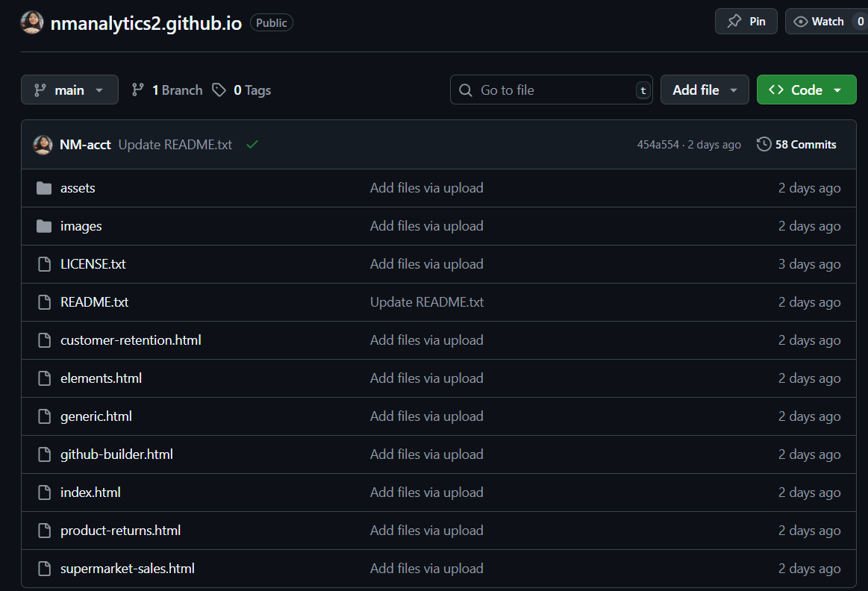The image size is (868, 591).
Task: Open index.html file
Action: point(90,492)
